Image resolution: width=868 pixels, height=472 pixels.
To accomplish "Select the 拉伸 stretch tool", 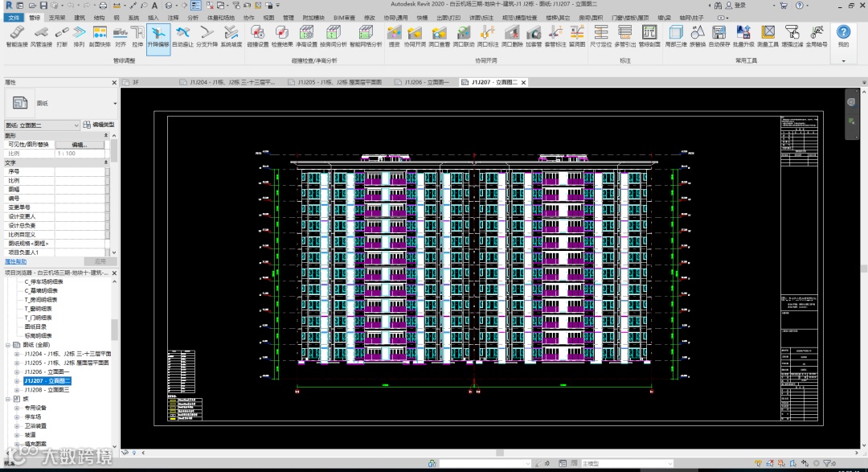I will click(x=137, y=37).
